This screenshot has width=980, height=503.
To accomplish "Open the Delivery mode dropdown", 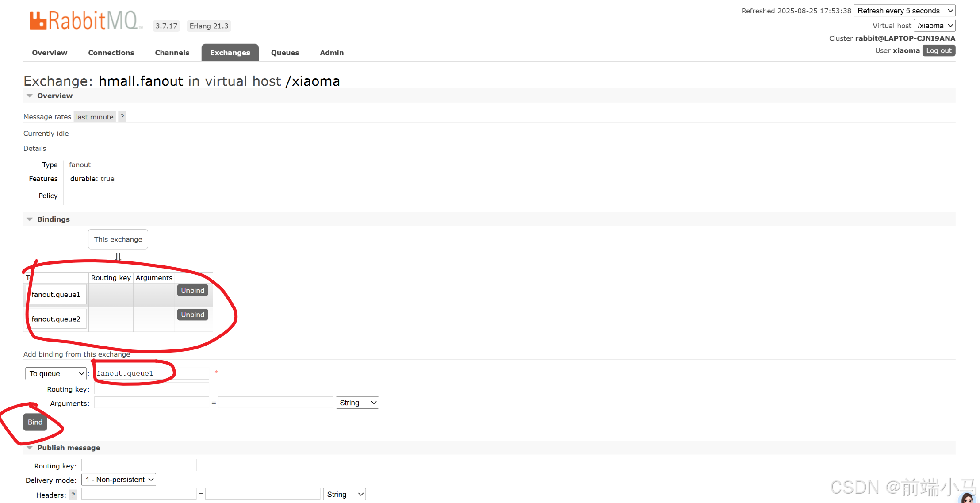I will pyautogui.click(x=119, y=480).
